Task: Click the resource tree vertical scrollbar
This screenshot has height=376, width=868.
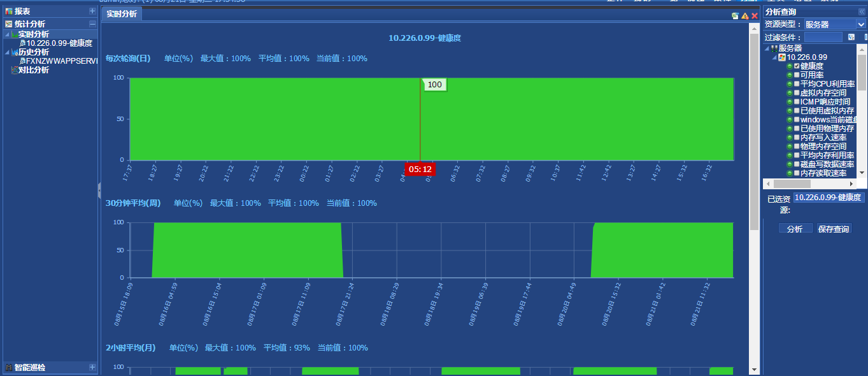Action: coord(862,73)
